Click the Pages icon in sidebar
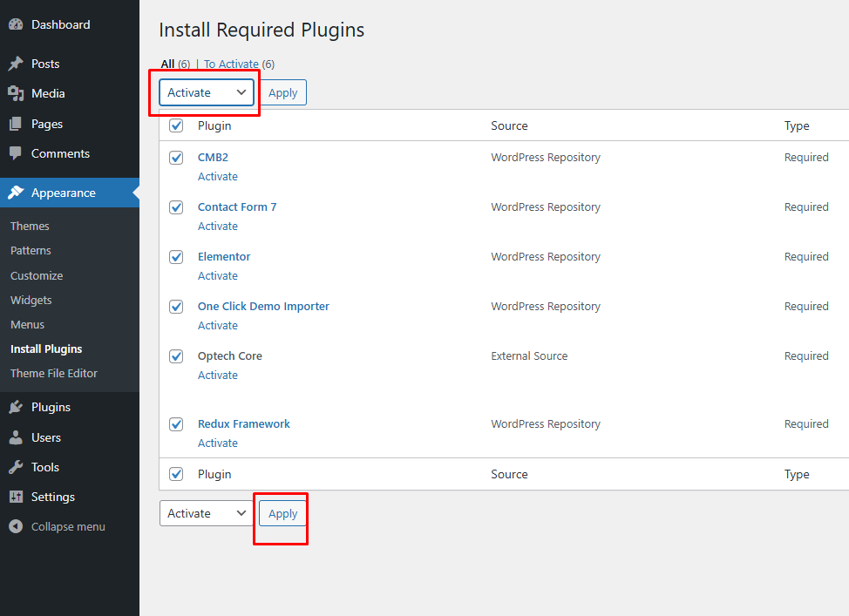 coord(16,123)
